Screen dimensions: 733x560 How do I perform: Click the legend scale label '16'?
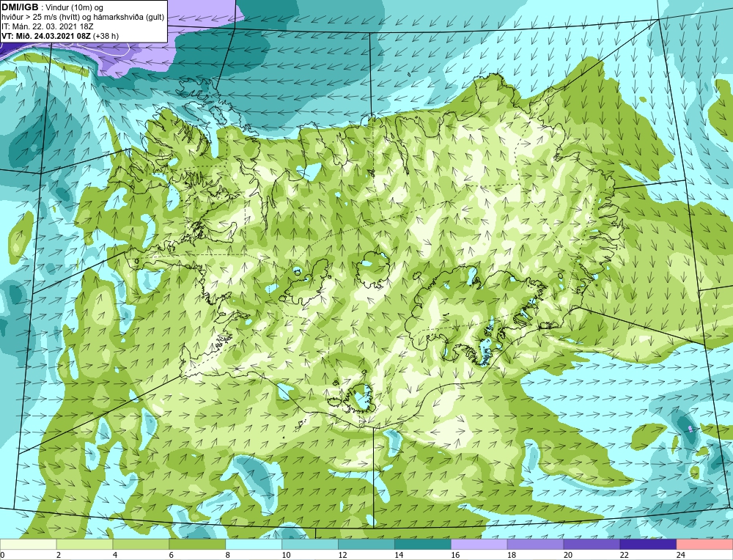coord(455,555)
